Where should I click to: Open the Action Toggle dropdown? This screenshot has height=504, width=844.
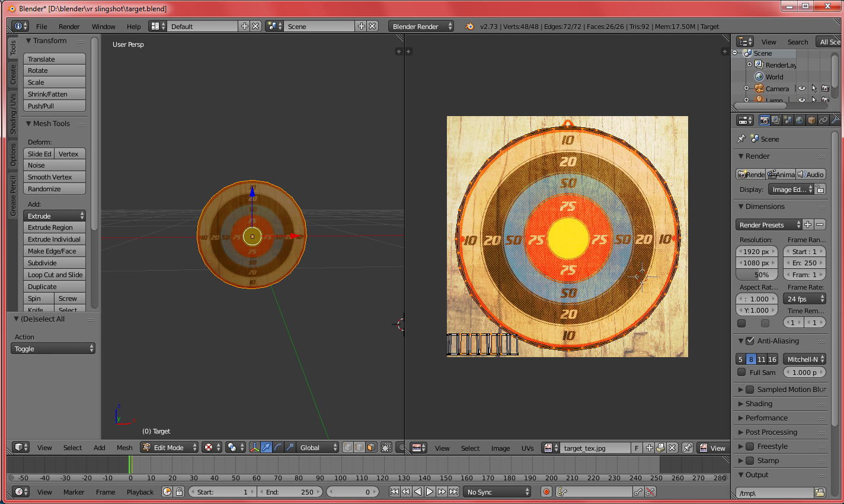(53, 348)
